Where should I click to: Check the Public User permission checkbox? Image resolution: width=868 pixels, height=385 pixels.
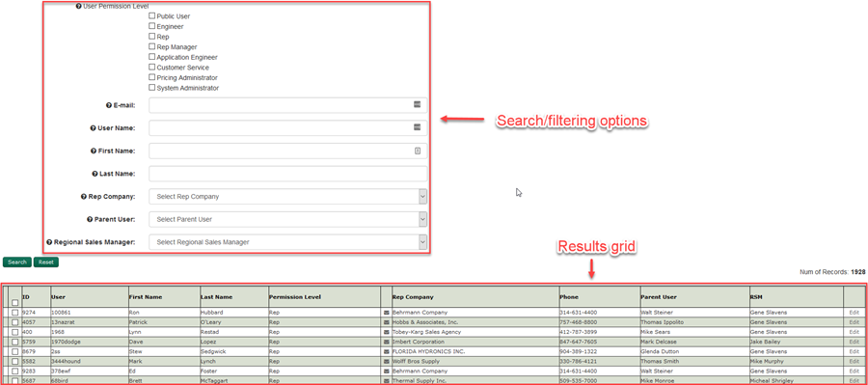pyautogui.click(x=151, y=16)
